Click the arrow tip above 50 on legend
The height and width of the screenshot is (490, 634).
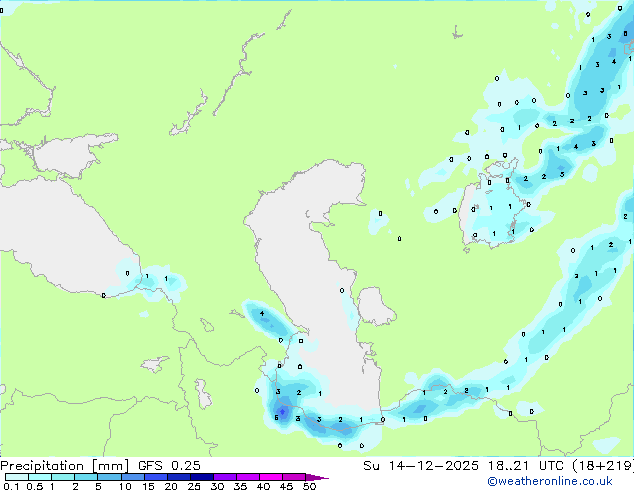[317, 477]
